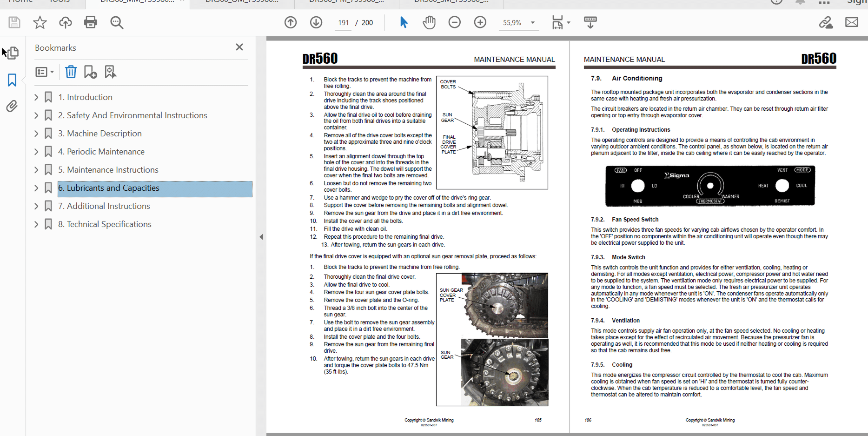Open '3. Machine Description' bookmark
The width and height of the screenshot is (868, 436).
pos(104,134)
